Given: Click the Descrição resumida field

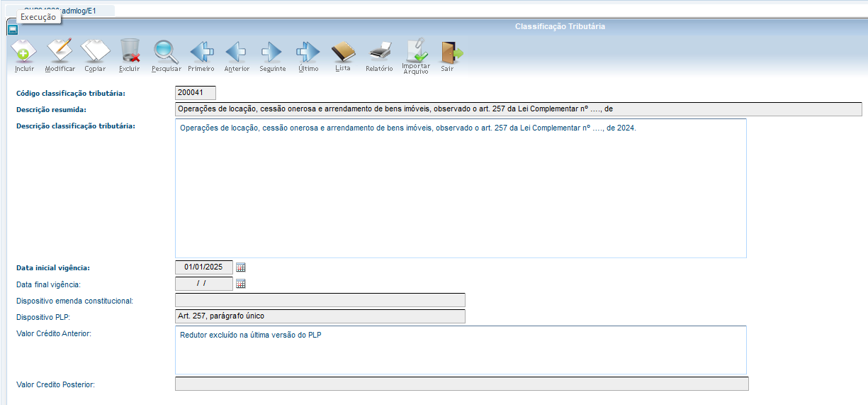Looking at the screenshot, I should coord(519,109).
